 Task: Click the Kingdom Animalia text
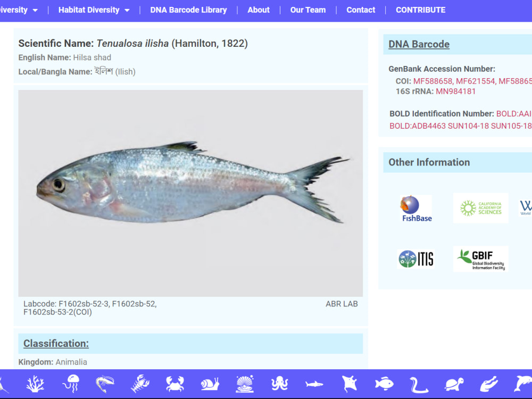[53, 362]
